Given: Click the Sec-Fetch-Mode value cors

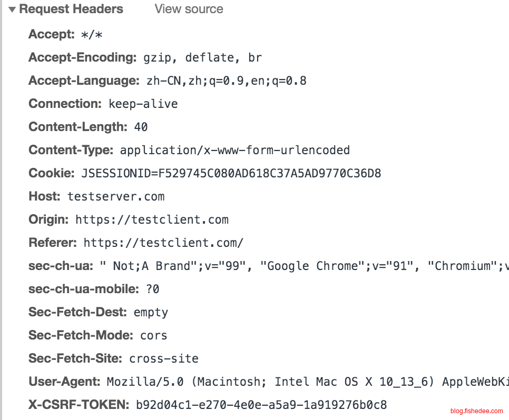Looking at the screenshot, I should tap(153, 336).
